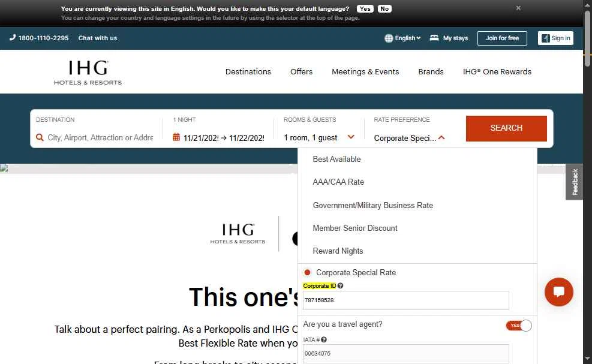
Task: Click the Corporate ID help question icon
Action: tap(340, 286)
